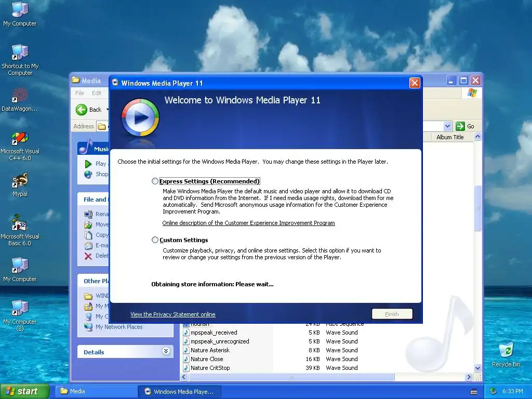
Task: Open Shortcut to My Computer desktop icon
Action: (20, 60)
